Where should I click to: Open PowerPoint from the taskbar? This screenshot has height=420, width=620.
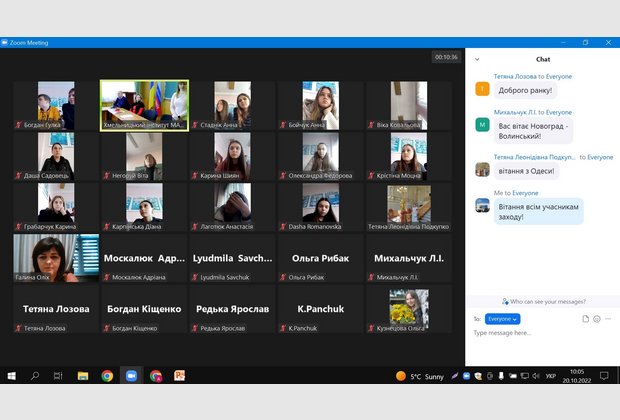click(x=180, y=376)
